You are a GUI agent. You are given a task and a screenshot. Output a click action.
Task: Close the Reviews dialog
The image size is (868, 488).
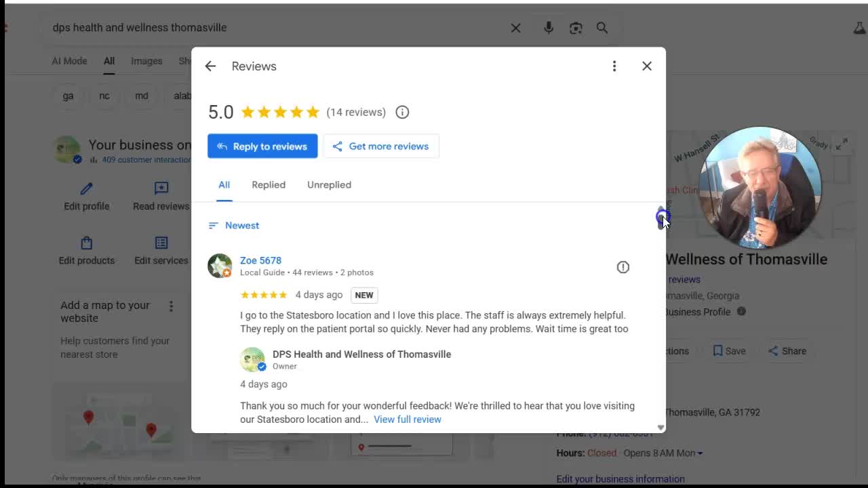click(647, 66)
